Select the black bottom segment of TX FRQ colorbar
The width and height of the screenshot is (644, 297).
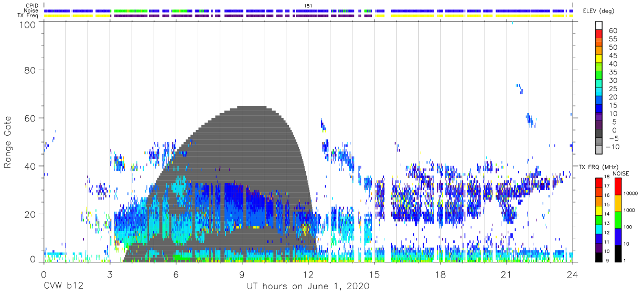pos(599,257)
